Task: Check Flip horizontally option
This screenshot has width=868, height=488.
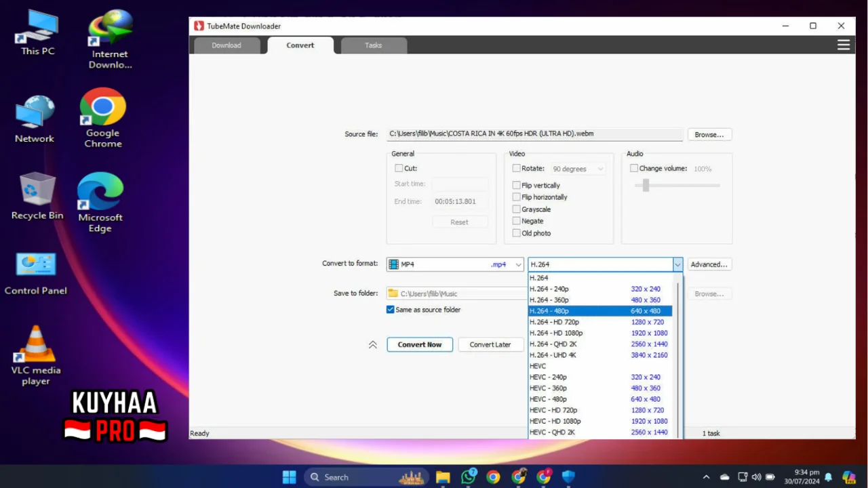Action: pos(517,197)
